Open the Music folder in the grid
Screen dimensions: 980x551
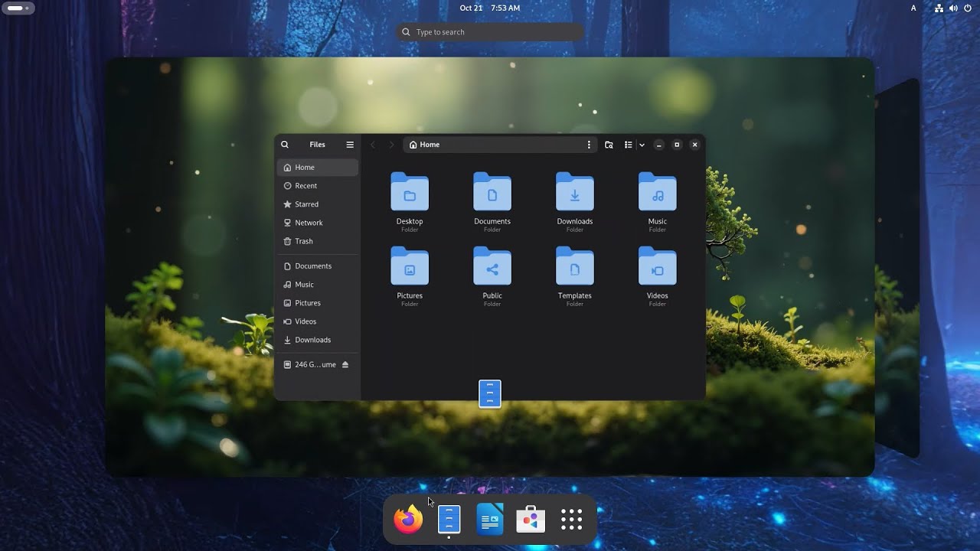658,191
